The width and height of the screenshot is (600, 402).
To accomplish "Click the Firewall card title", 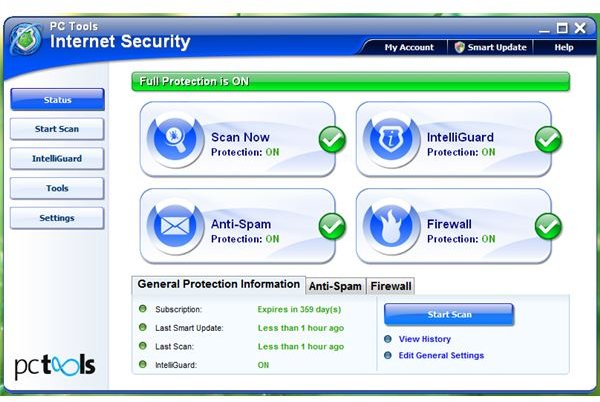I will pos(449,224).
